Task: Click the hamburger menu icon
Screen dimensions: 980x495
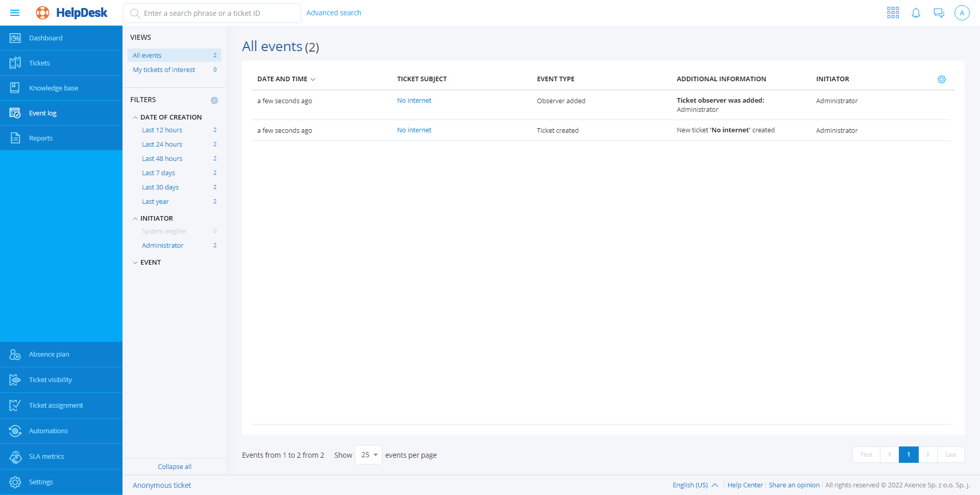Action: tap(15, 13)
